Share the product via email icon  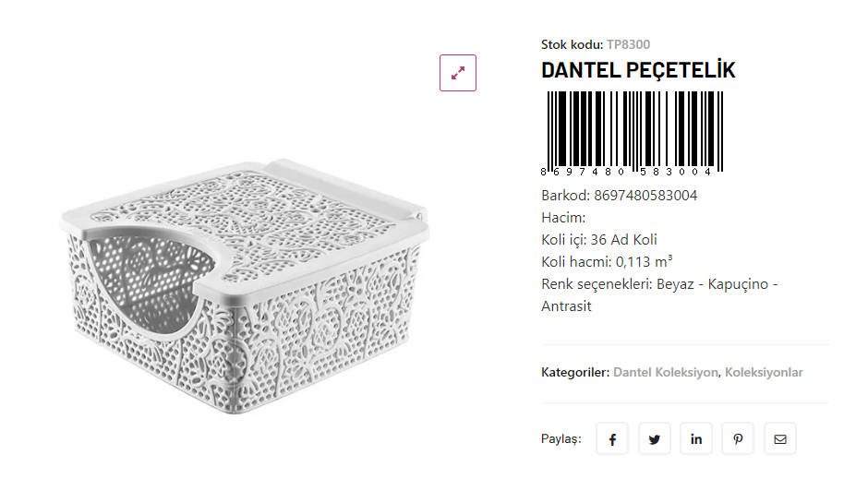(x=780, y=439)
